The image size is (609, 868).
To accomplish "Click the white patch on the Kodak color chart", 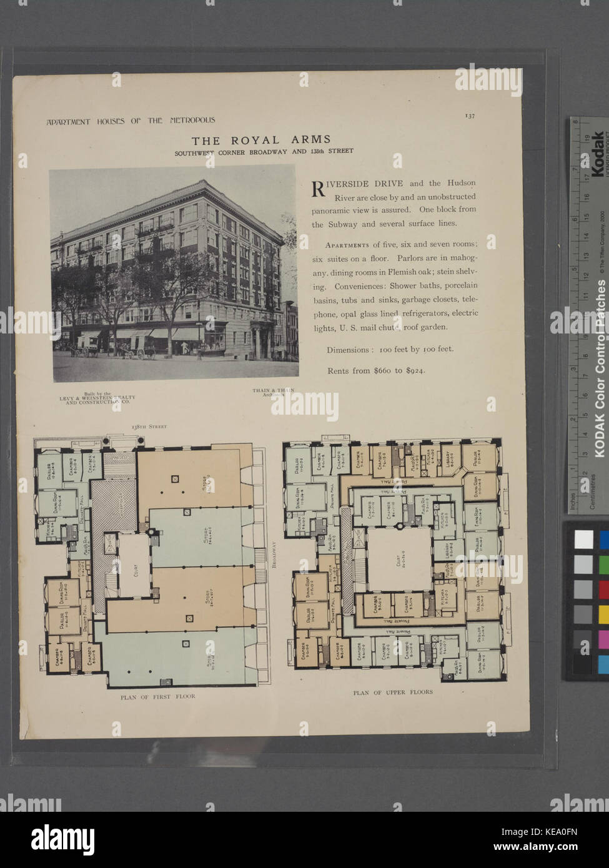I will point(583,540).
